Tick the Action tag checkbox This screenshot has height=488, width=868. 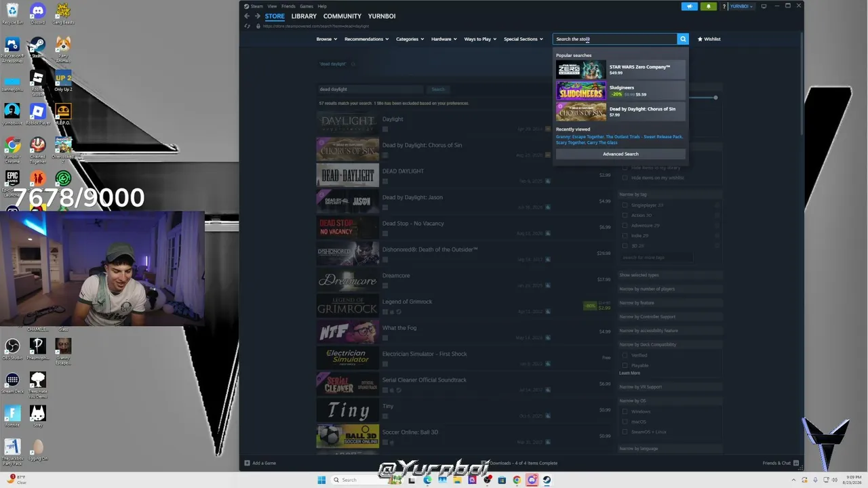[625, 216]
